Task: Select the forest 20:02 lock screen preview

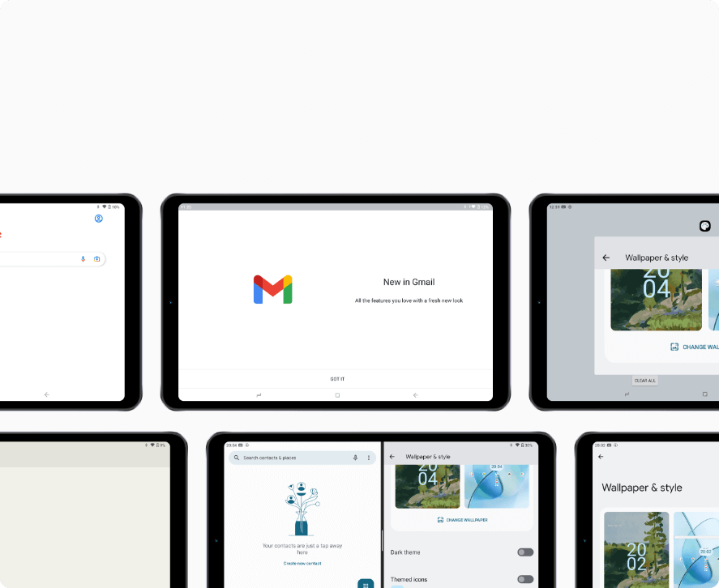Action: (636, 550)
